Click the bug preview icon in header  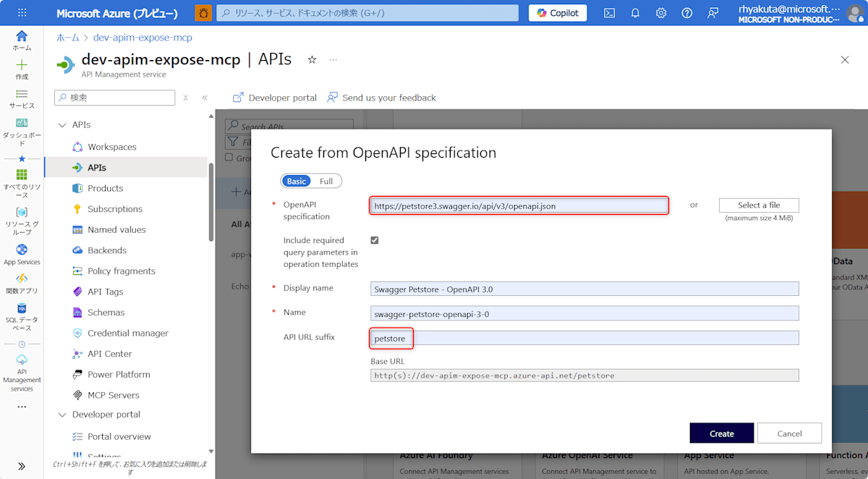[x=203, y=13]
